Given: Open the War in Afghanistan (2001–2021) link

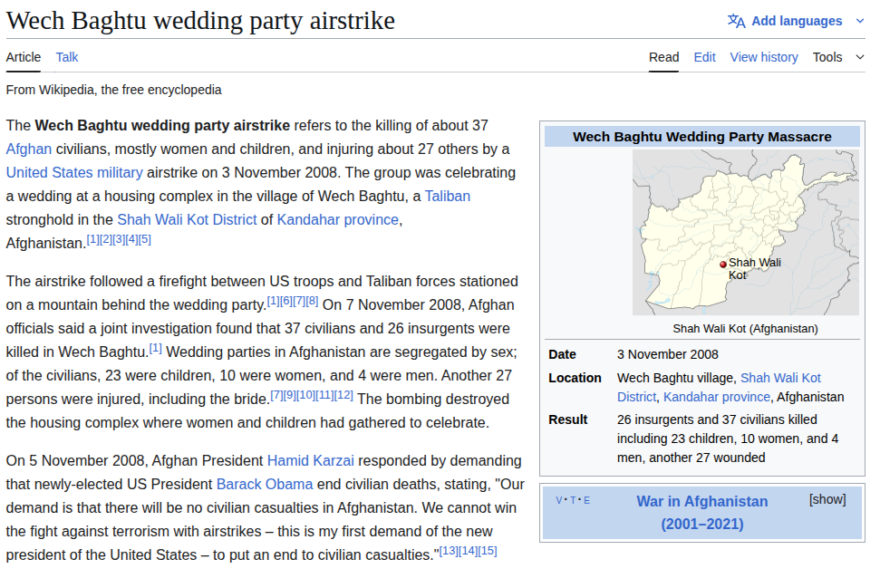Looking at the screenshot, I should pos(701,512).
